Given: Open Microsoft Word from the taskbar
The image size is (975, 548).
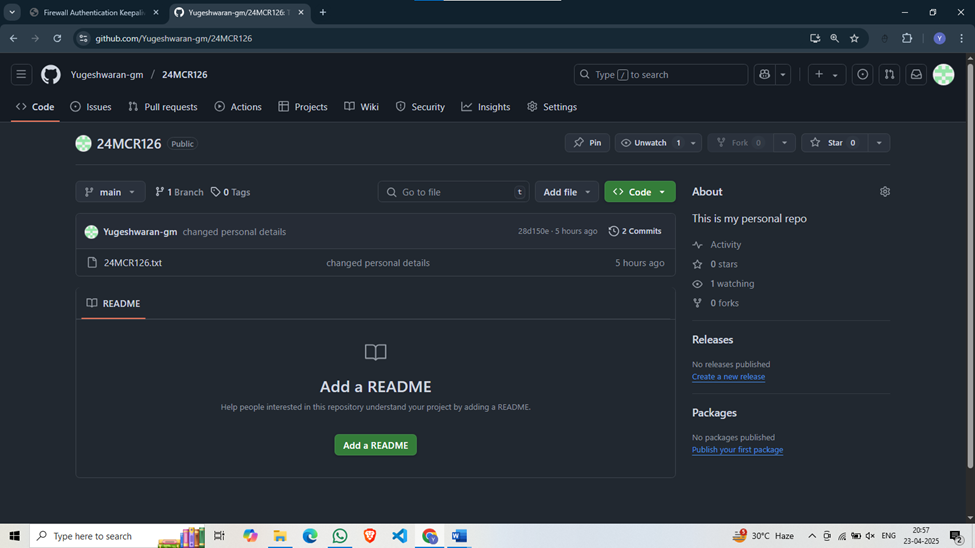Looking at the screenshot, I should [x=460, y=536].
